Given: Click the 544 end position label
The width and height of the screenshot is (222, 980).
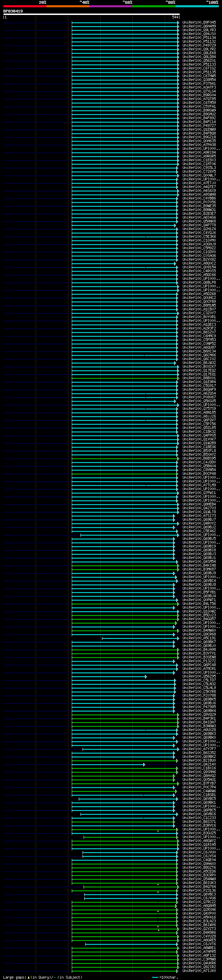Looking at the screenshot, I should [x=175, y=17].
